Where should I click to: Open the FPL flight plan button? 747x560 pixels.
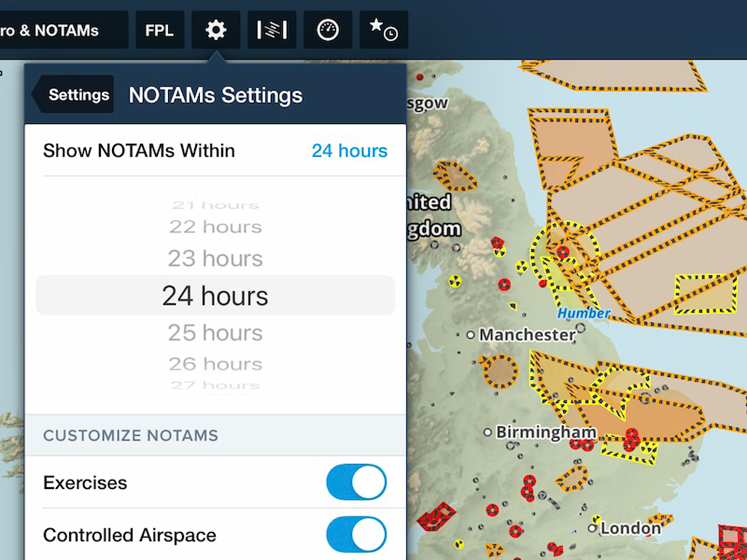coord(160,30)
